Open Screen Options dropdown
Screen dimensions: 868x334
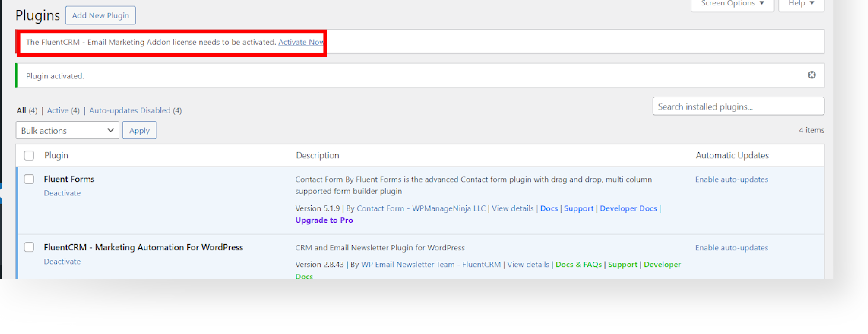point(732,4)
